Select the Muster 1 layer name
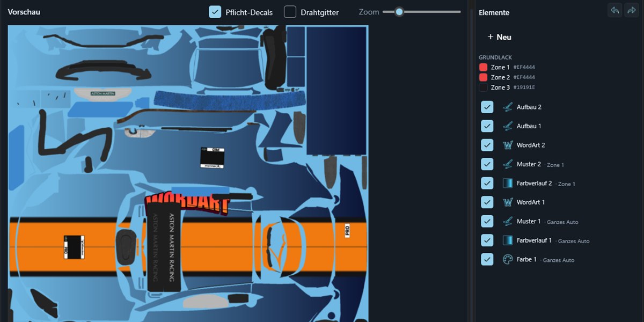This screenshot has height=322, width=644. (529, 221)
